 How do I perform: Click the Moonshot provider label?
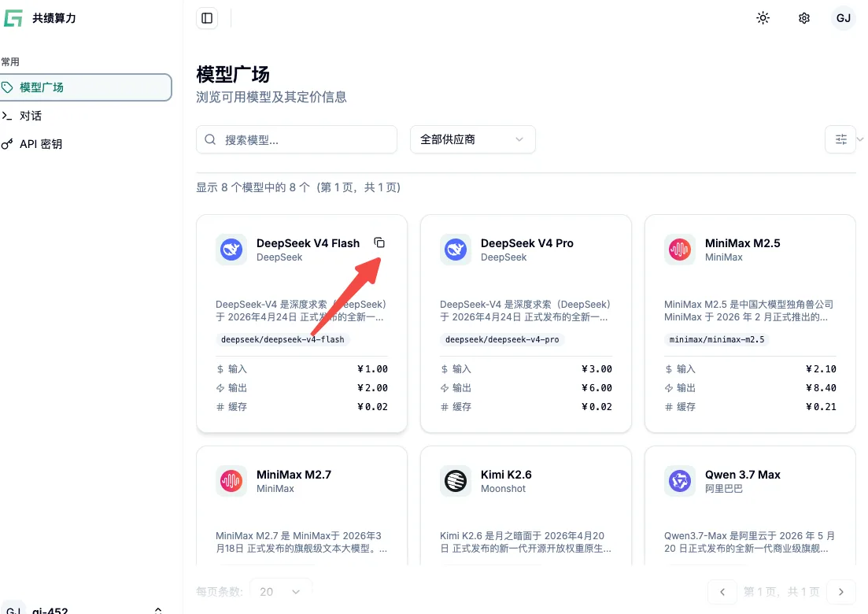click(503, 489)
